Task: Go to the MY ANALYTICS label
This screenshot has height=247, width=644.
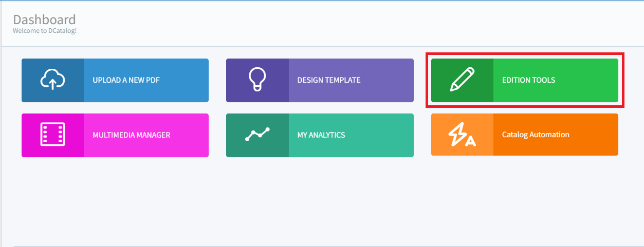Action: click(321, 135)
